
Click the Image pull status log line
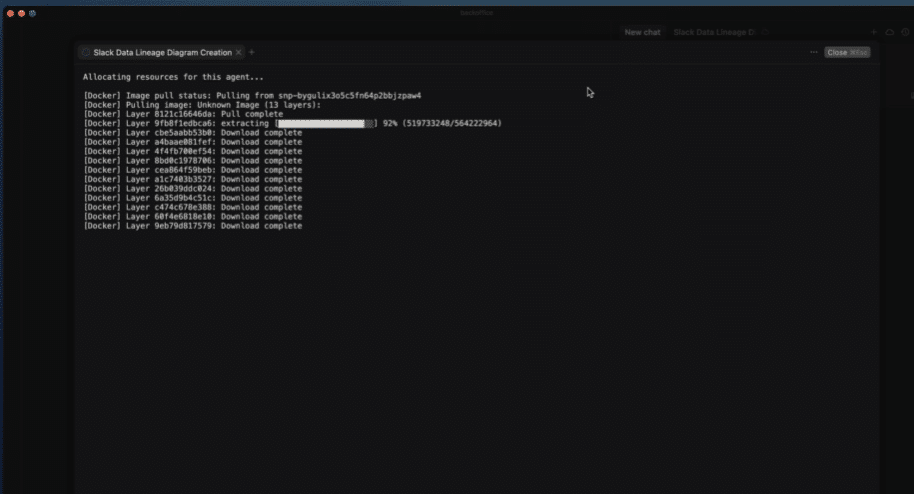[x=252, y=95]
